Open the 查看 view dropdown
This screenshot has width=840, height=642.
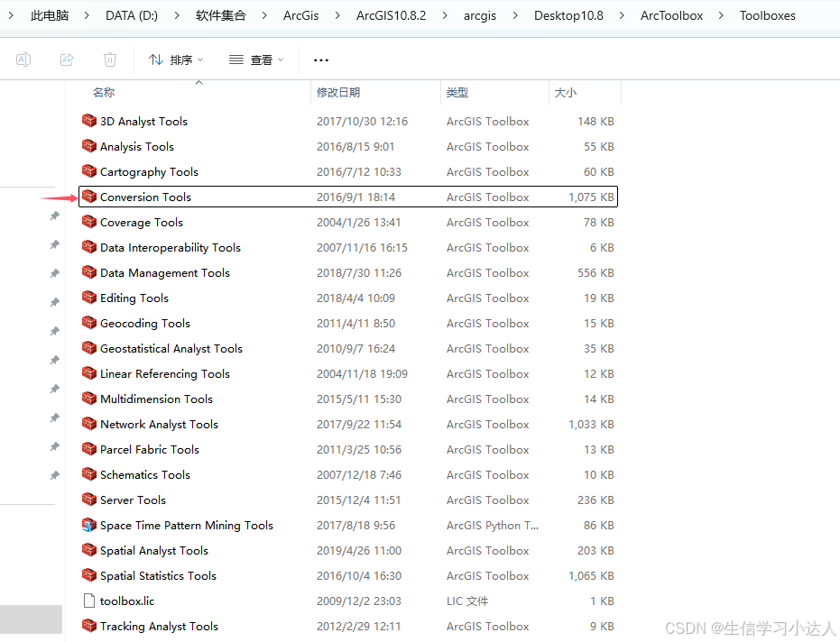coord(256,60)
